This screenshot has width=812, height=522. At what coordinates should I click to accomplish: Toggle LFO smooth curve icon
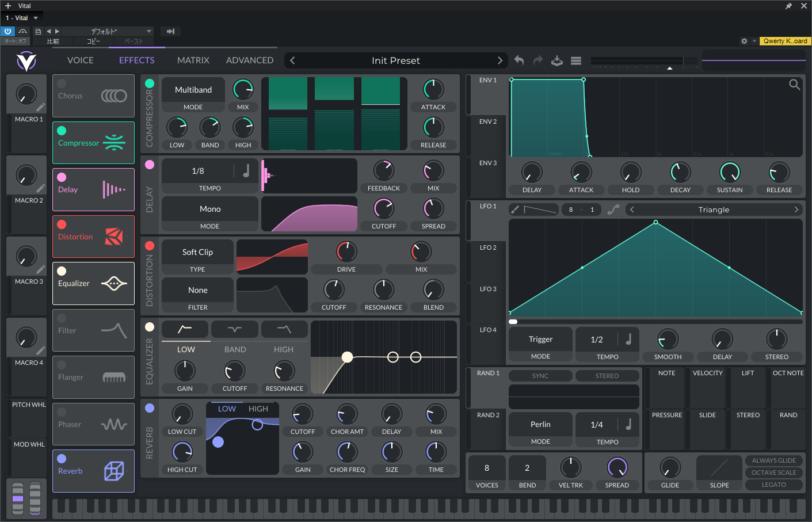[x=613, y=209]
